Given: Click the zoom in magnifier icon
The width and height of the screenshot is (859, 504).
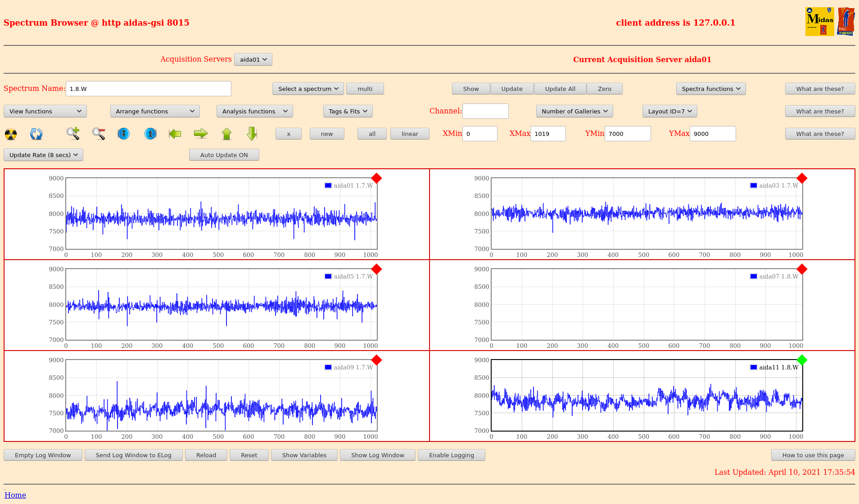Looking at the screenshot, I should click(x=73, y=134).
